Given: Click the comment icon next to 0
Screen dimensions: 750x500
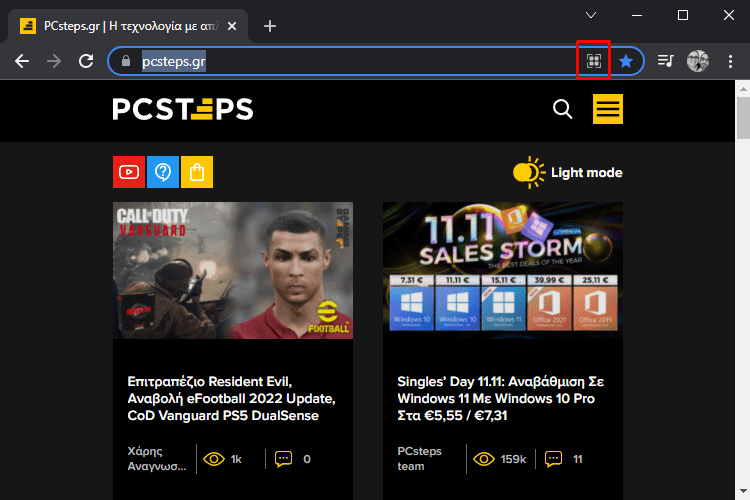Looking at the screenshot, I should point(283,459).
